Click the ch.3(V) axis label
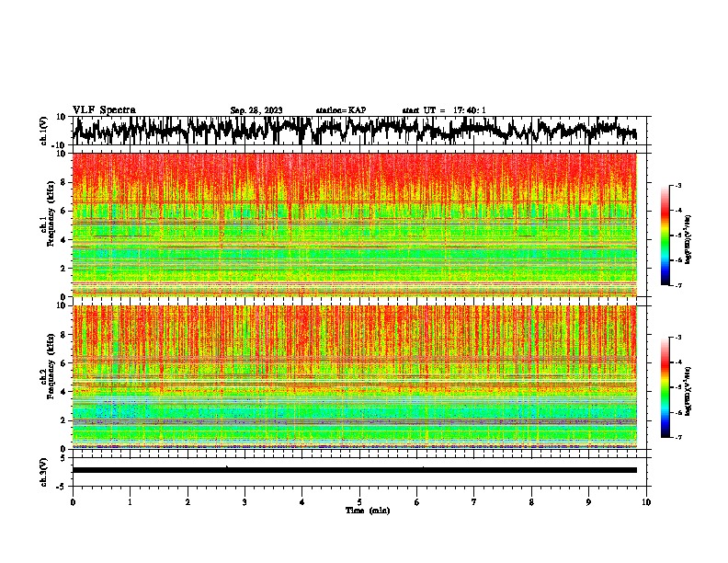 click(x=44, y=472)
